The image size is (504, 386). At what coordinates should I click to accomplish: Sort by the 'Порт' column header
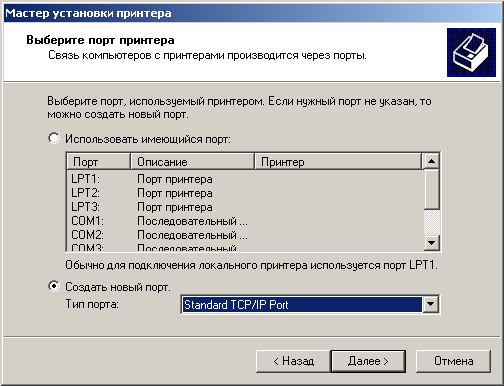[98, 162]
